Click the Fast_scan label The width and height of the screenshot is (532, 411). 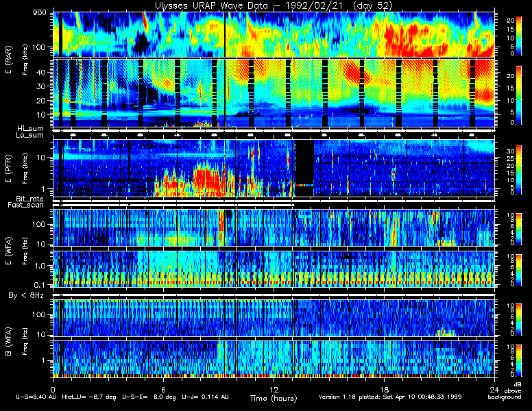pos(26,206)
